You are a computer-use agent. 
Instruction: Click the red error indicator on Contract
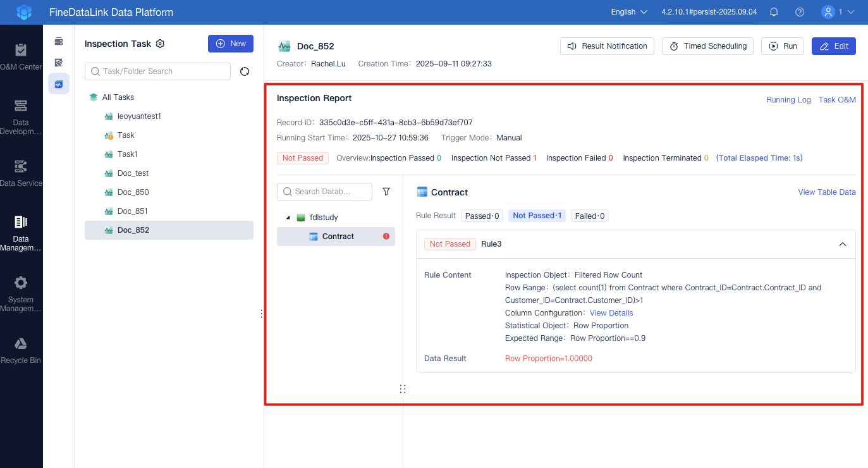pyautogui.click(x=386, y=237)
